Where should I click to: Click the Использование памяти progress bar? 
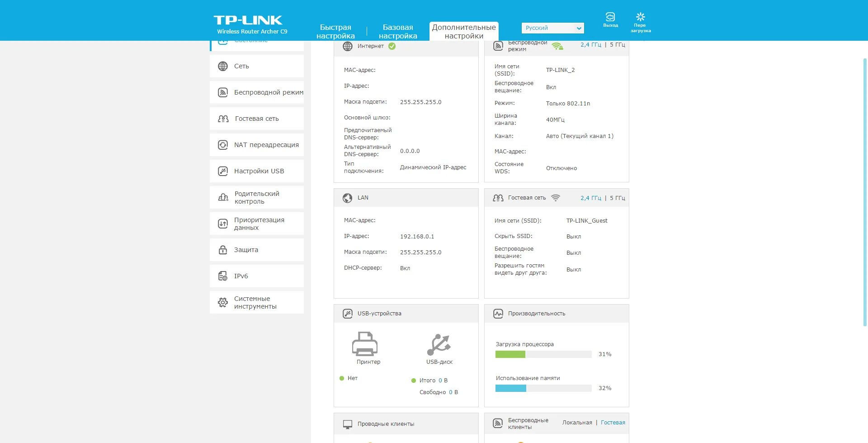[543, 388]
